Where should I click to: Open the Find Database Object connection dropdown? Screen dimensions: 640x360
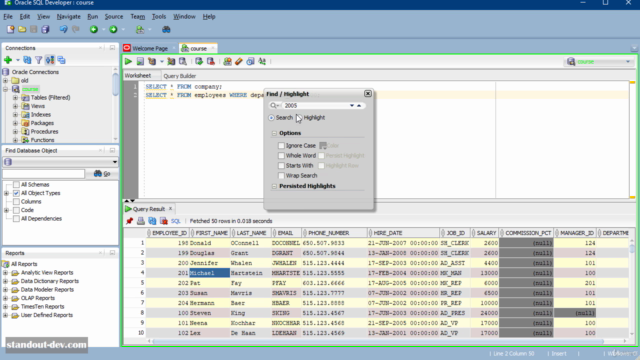115,162
